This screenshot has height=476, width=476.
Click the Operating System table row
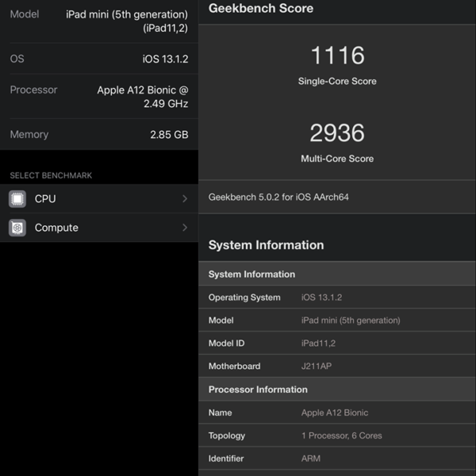tap(337, 297)
